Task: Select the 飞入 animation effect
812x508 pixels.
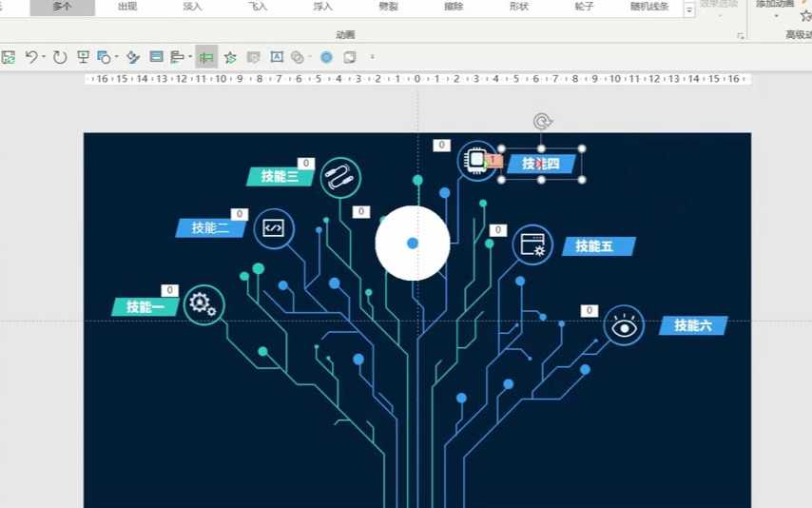Action: tap(258, 7)
